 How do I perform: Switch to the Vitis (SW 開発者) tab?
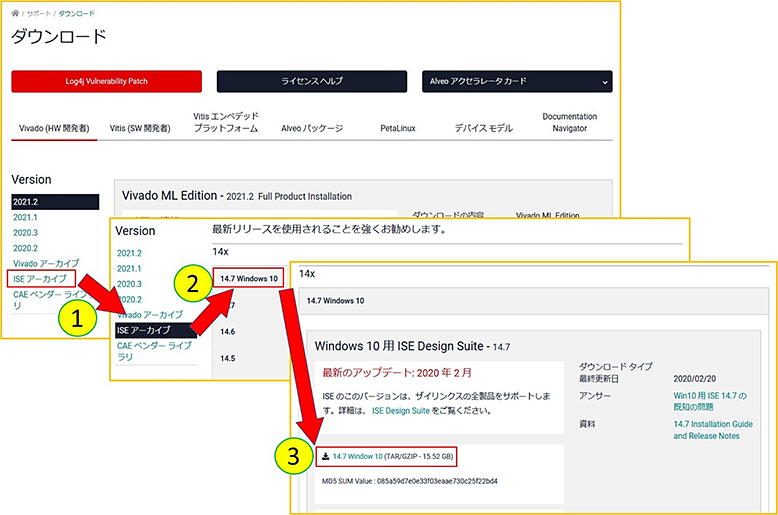[x=140, y=128]
